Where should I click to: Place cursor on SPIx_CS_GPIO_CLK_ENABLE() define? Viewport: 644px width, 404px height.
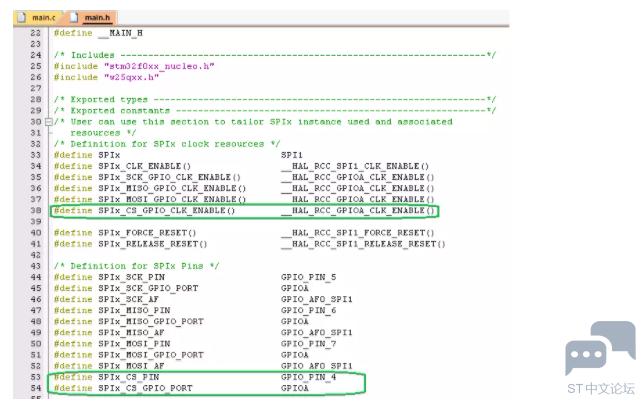click(x=166, y=211)
